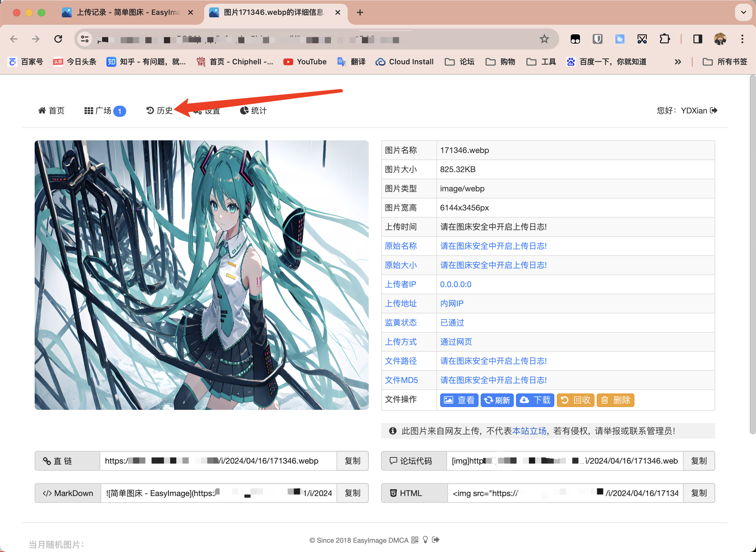Copy the MarkDown code

click(352, 493)
